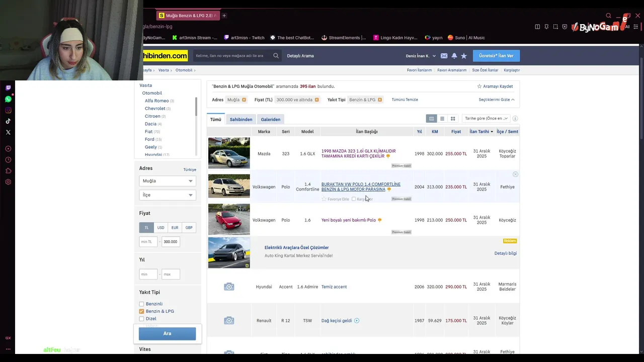Switch to the Tümü tab
Screen dimensions: 644x362
[216, 119]
